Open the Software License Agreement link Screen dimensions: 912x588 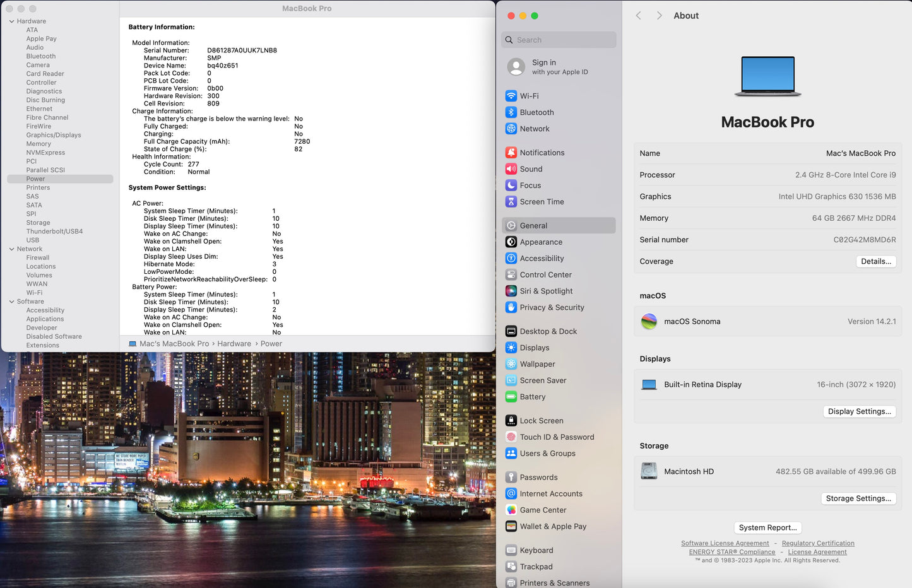725,543
